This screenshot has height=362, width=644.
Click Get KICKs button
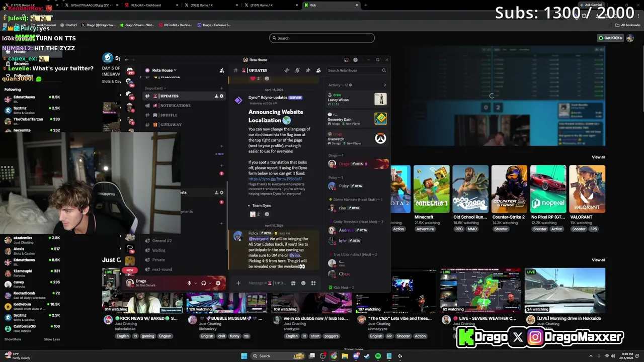point(610,38)
